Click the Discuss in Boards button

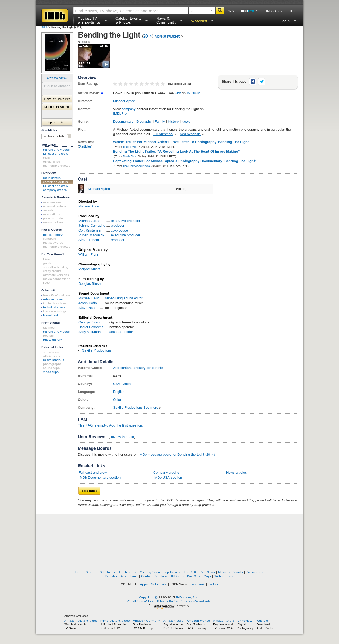click(57, 107)
